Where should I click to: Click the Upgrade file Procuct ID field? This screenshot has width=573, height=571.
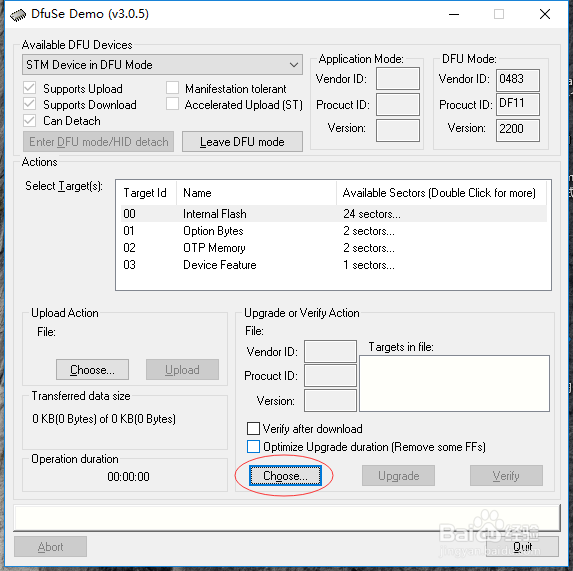tap(330, 376)
